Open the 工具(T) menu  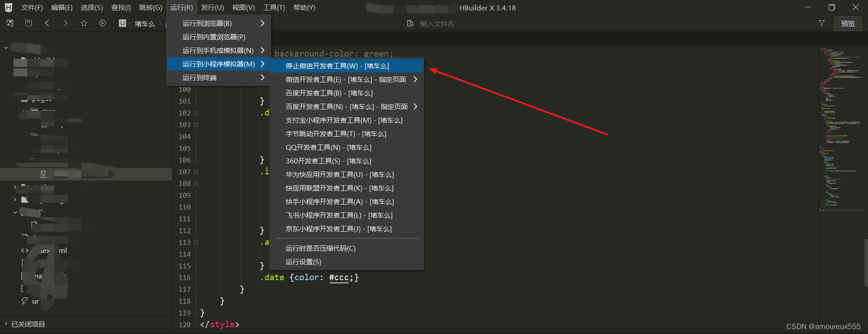[274, 8]
